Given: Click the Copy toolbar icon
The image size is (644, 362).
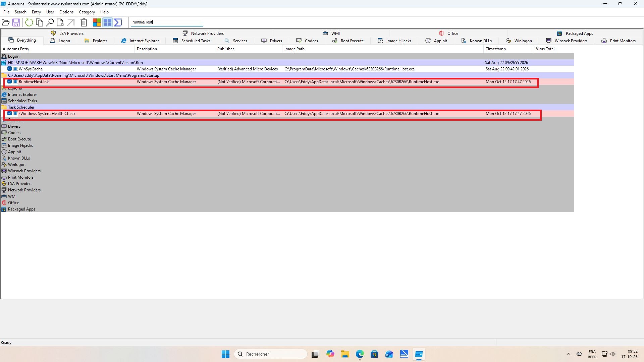Looking at the screenshot, I should coord(40,22).
